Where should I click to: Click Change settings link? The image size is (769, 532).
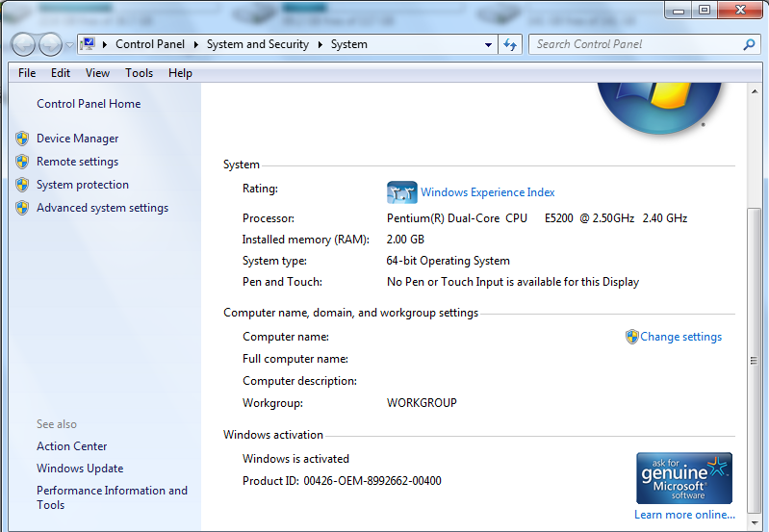point(680,337)
